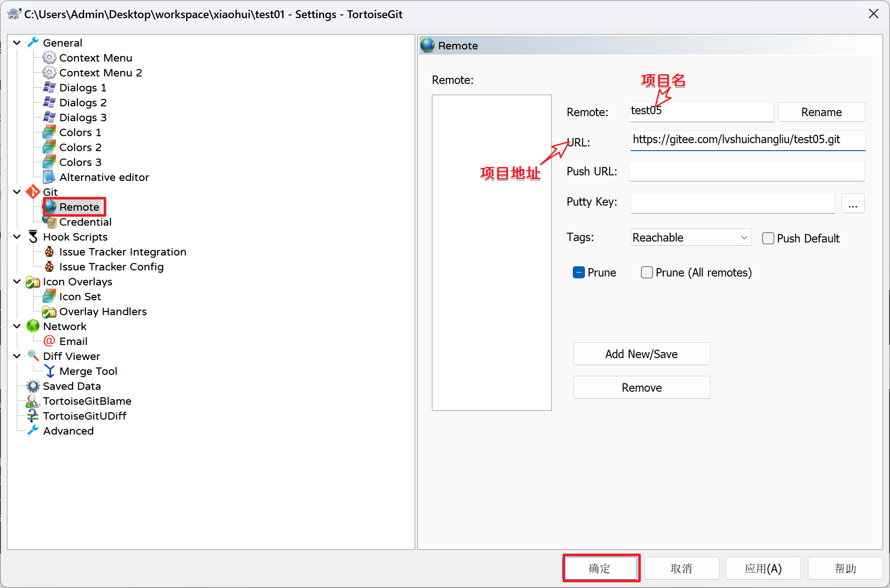Click the Push URL input field
890x588 pixels.
747,171
